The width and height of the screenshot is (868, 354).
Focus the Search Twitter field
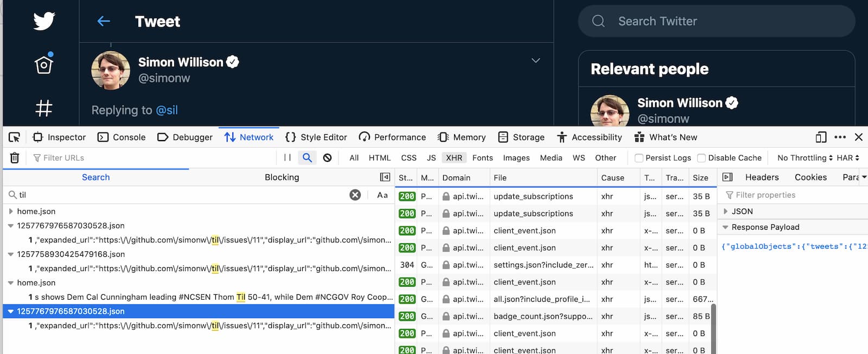coord(717,21)
